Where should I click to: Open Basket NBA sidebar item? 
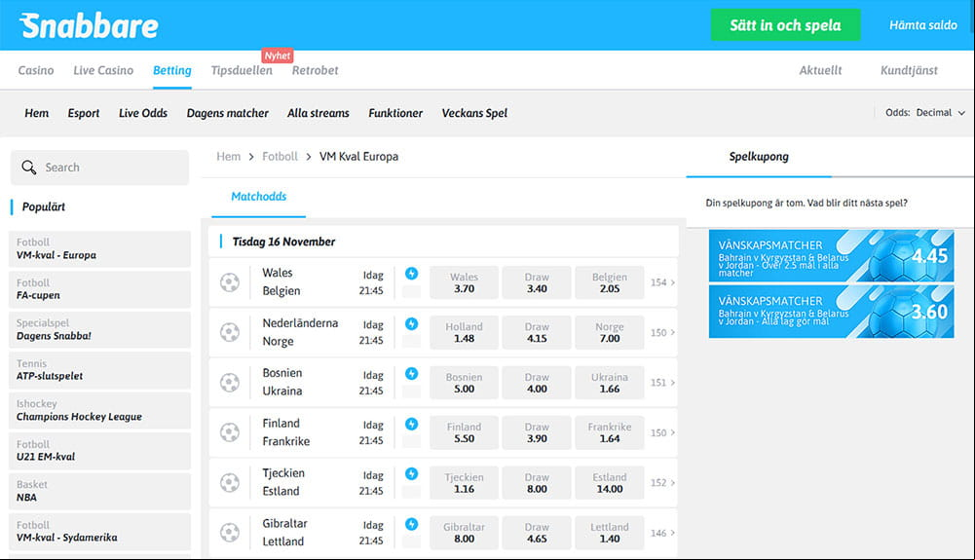point(99,492)
